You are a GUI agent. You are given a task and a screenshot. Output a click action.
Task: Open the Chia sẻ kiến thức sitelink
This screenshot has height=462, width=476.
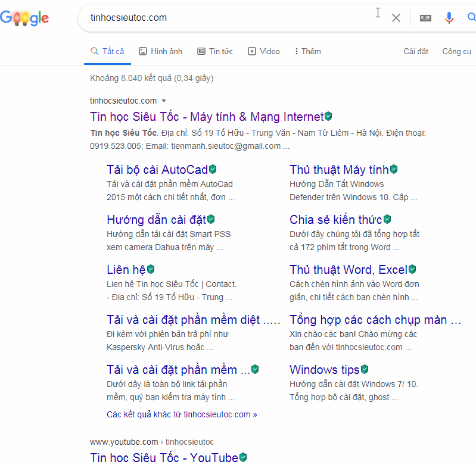click(x=336, y=220)
